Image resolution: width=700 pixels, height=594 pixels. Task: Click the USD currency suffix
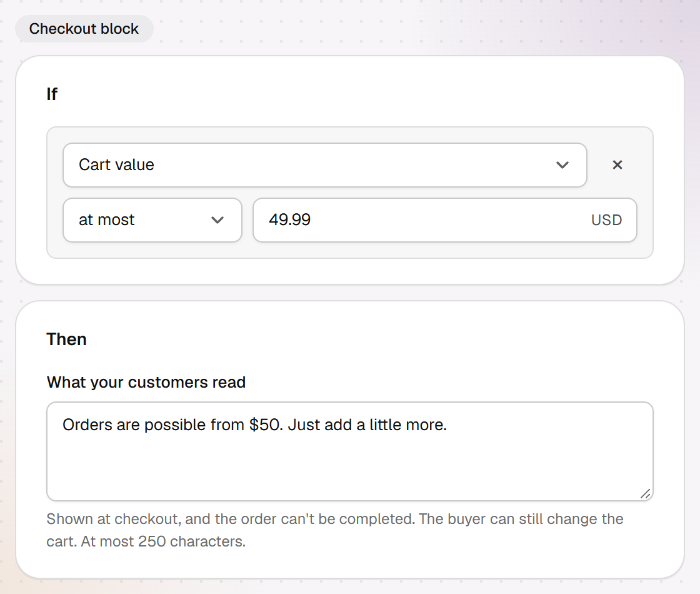[606, 219]
